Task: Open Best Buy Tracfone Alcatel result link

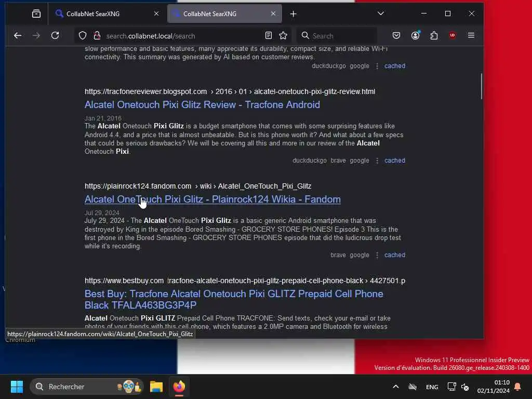Action: (x=234, y=299)
